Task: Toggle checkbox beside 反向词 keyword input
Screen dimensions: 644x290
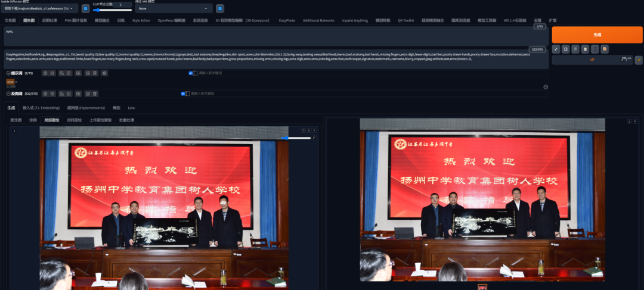Action: point(183,93)
